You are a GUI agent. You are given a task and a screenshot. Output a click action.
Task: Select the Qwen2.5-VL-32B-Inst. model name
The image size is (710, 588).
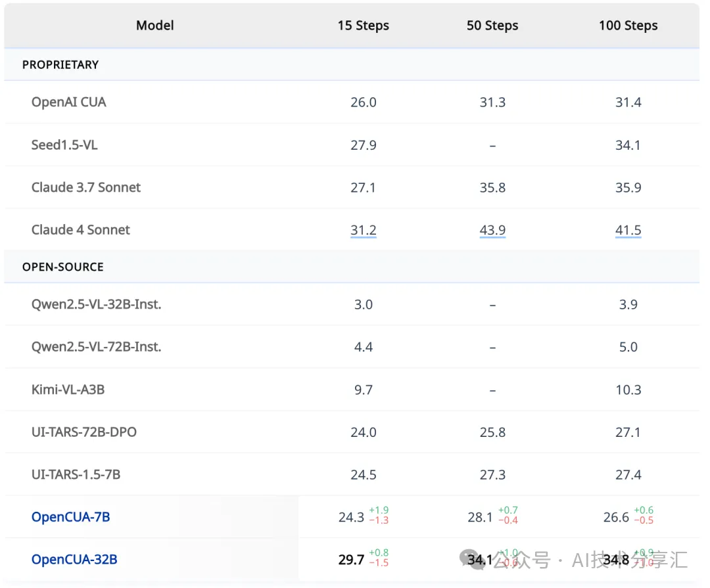(97, 304)
